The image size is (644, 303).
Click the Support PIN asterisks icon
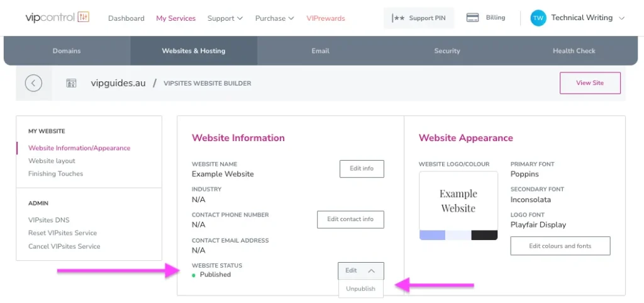pyautogui.click(x=398, y=18)
